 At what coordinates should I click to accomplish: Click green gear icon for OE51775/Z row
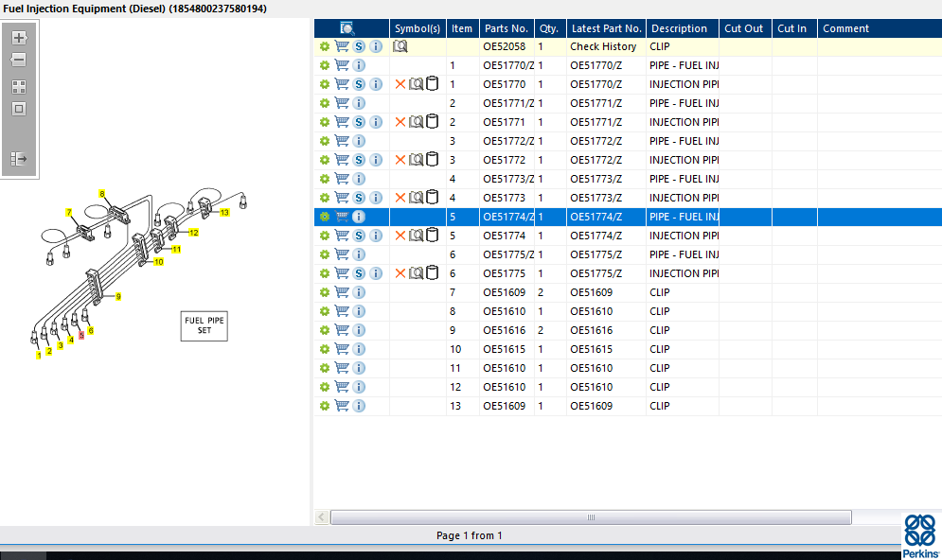click(x=325, y=254)
